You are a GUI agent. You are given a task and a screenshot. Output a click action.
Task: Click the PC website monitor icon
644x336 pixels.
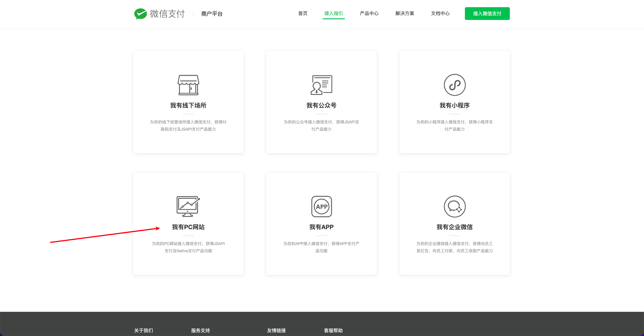click(x=188, y=206)
